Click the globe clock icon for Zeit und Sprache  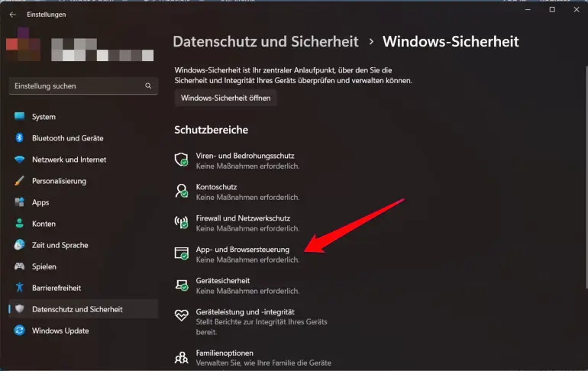pos(20,245)
